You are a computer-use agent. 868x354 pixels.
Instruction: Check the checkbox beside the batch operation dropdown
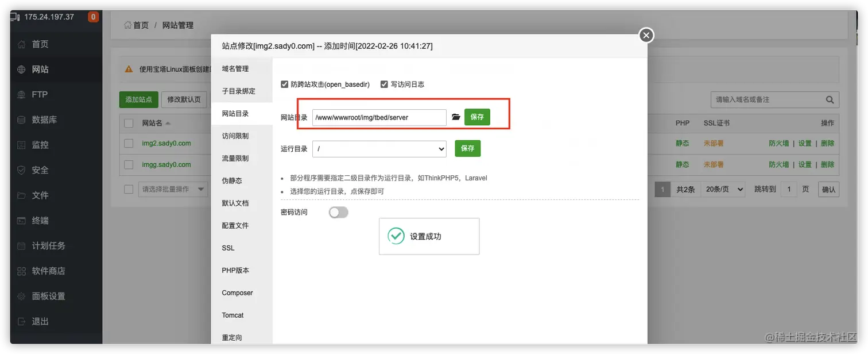click(129, 189)
